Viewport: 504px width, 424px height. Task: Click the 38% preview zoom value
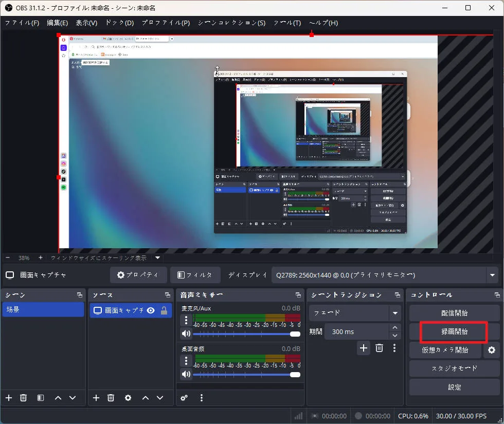click(x=24, y=258)
